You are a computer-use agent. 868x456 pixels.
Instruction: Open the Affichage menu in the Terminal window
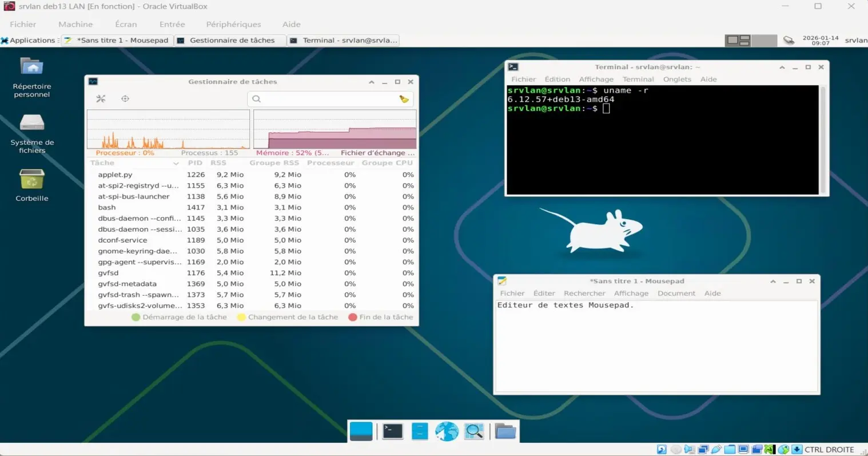point(596,79)
